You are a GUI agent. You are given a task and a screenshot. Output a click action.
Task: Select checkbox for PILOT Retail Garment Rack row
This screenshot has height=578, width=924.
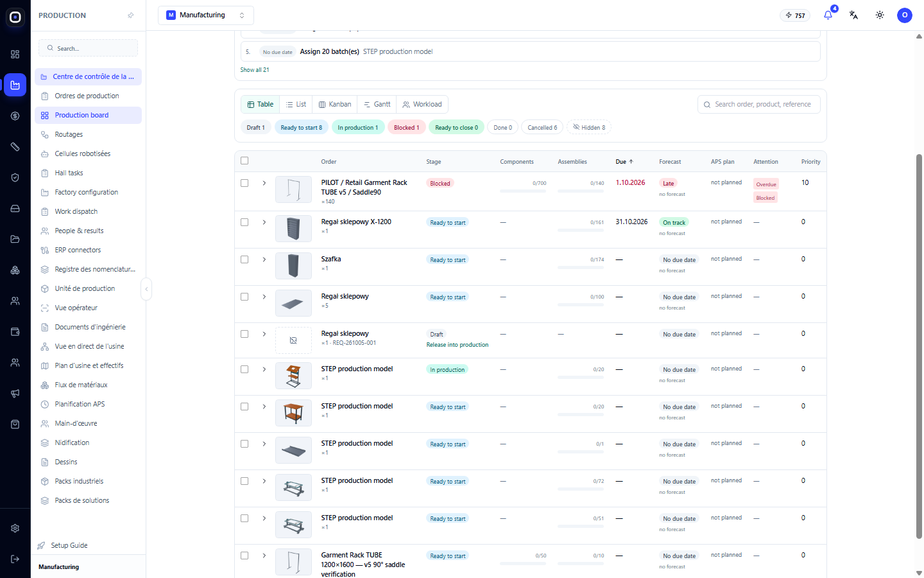[x=244, y=183]
